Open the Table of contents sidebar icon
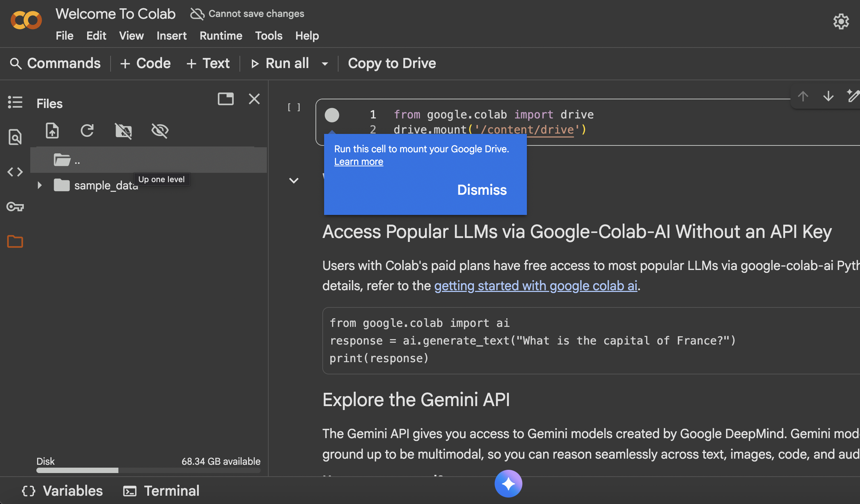 15,102
